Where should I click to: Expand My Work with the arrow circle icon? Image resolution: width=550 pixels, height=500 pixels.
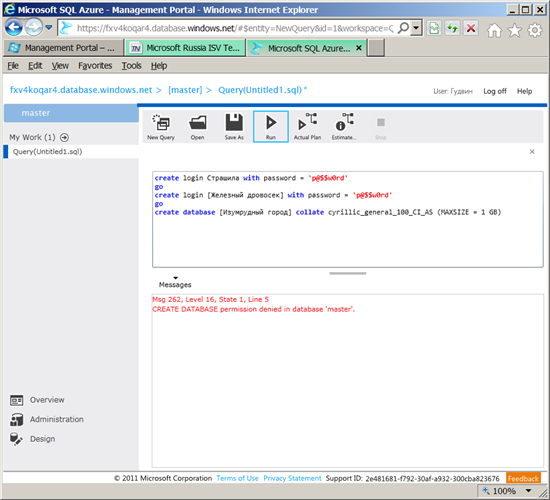coord(64,137)
